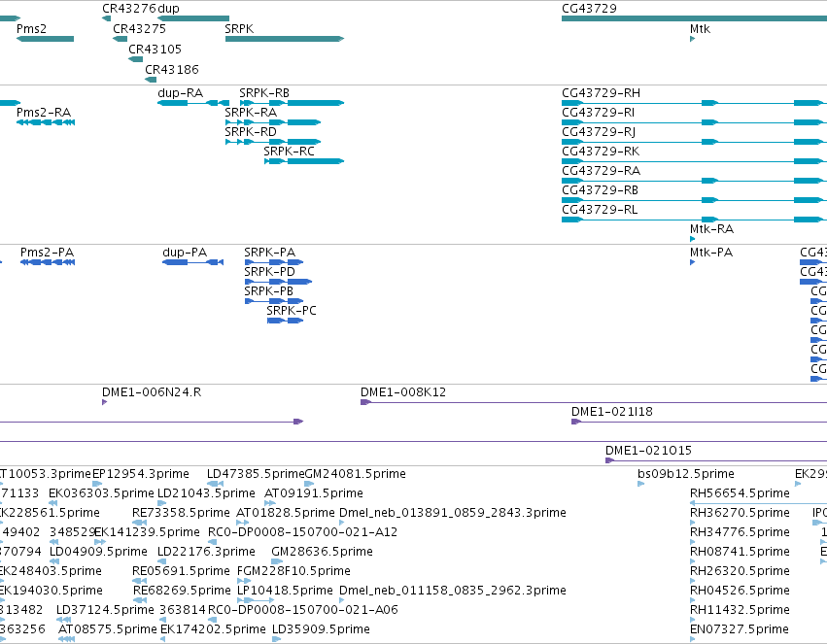Click the Mtk-RA transcript label
827x644 pixels.
712,229
